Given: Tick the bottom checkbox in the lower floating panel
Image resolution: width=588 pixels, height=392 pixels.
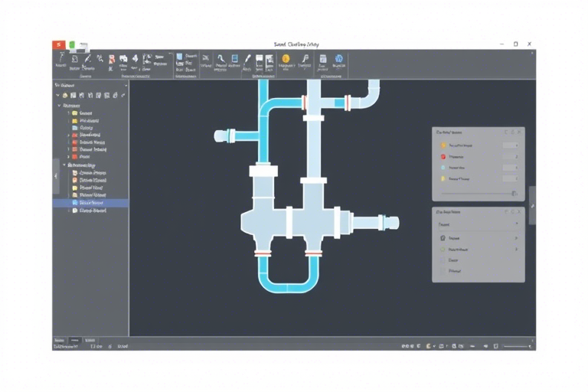Looking at the screenshot, I should pos(443,271).
